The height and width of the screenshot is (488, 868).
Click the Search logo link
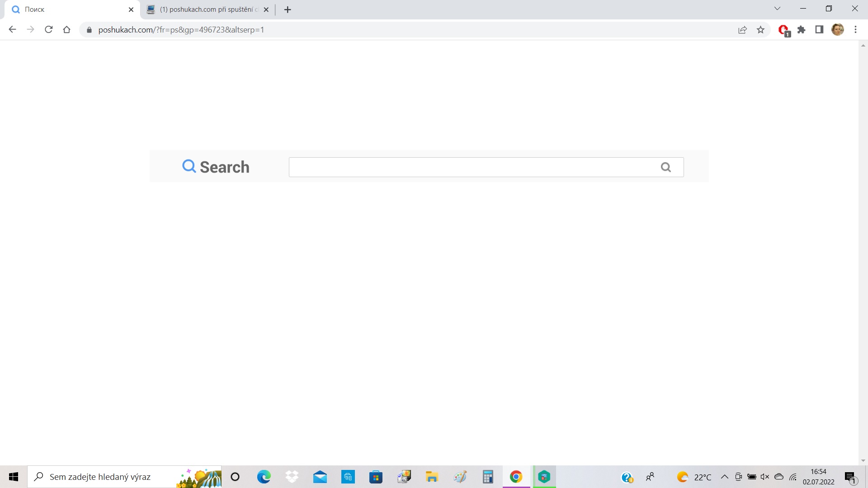(216, 167)
